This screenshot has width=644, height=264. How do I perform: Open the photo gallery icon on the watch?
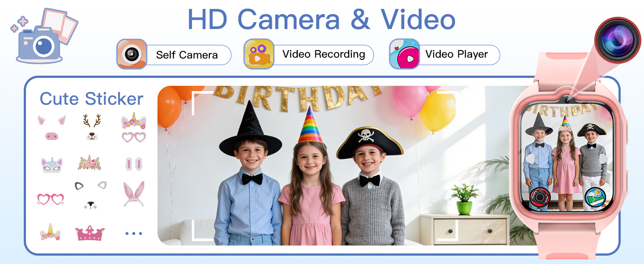(x=595, y=196)
